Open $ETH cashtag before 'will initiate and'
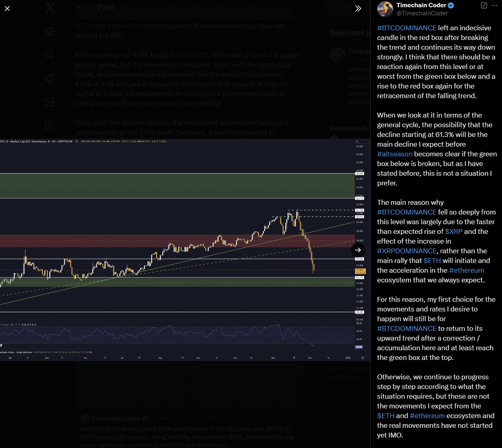Image resolution: width=502 pixels, height=448 pixels. click(432, 261)
